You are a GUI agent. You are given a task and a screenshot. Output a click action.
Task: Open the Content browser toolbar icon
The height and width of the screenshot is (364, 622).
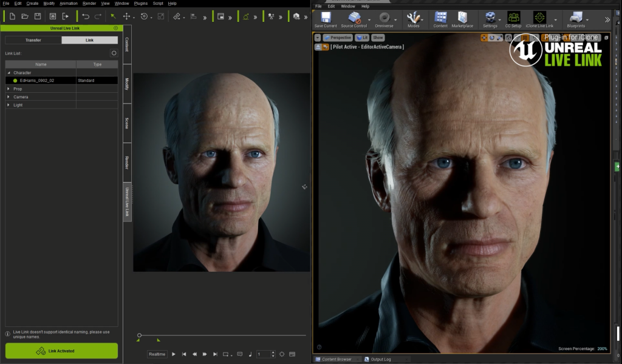(440, 18)
